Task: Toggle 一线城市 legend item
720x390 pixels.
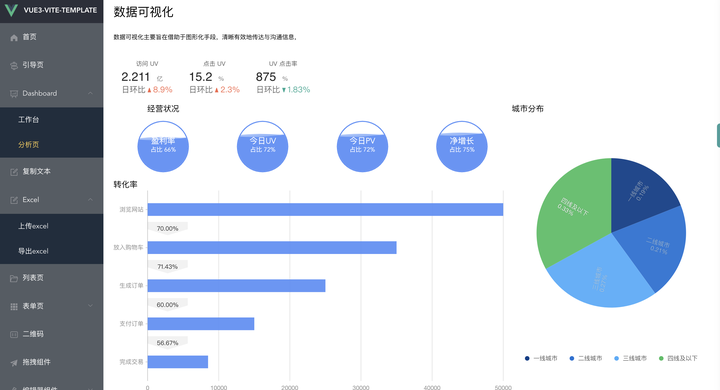Action: pos(541,358)
